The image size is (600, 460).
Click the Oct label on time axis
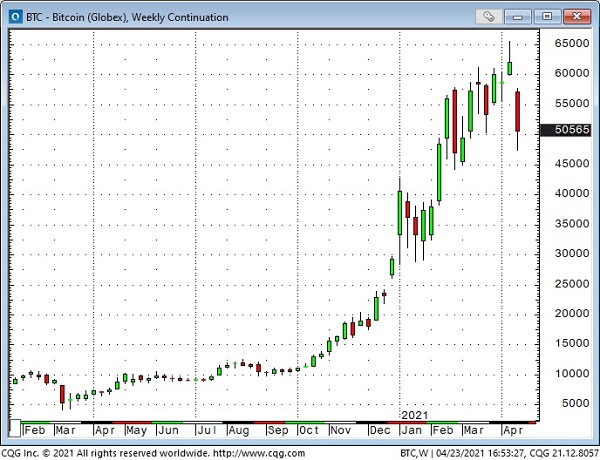(309, 431)
